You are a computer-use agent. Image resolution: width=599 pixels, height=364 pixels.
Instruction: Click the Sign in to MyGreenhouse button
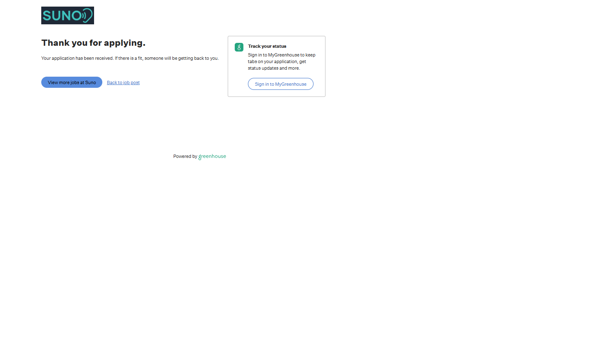(x=281, y=84)
